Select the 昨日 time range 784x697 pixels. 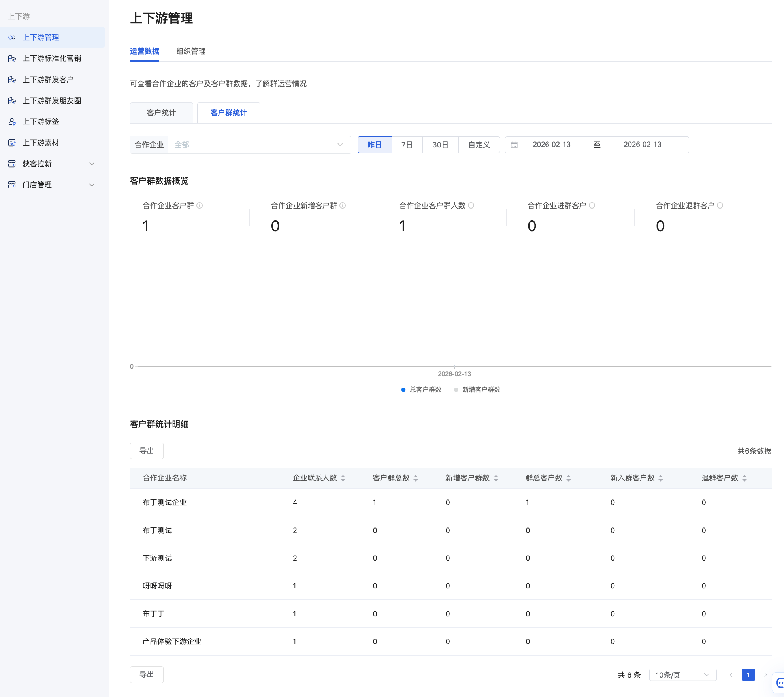(375, 145)
